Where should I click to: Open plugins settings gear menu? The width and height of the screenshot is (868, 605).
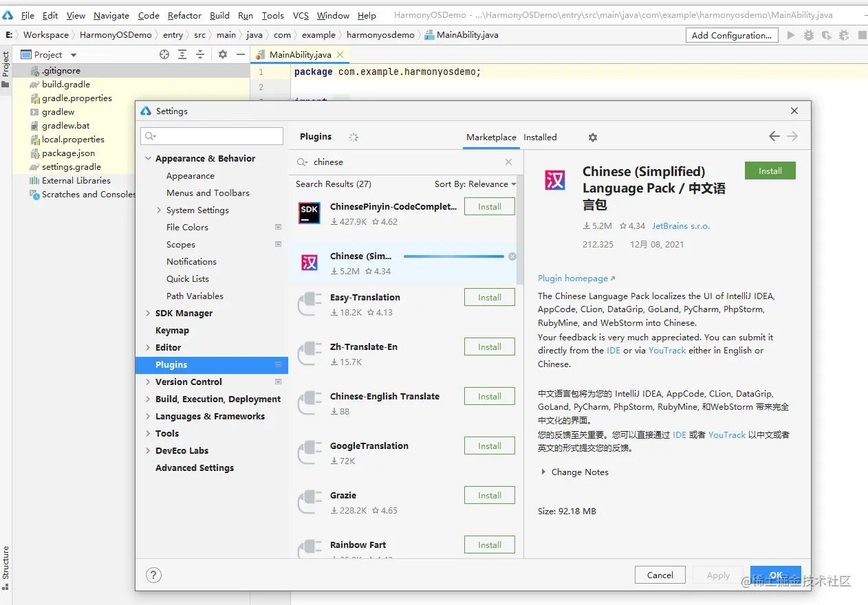click(x=593, y=137)
